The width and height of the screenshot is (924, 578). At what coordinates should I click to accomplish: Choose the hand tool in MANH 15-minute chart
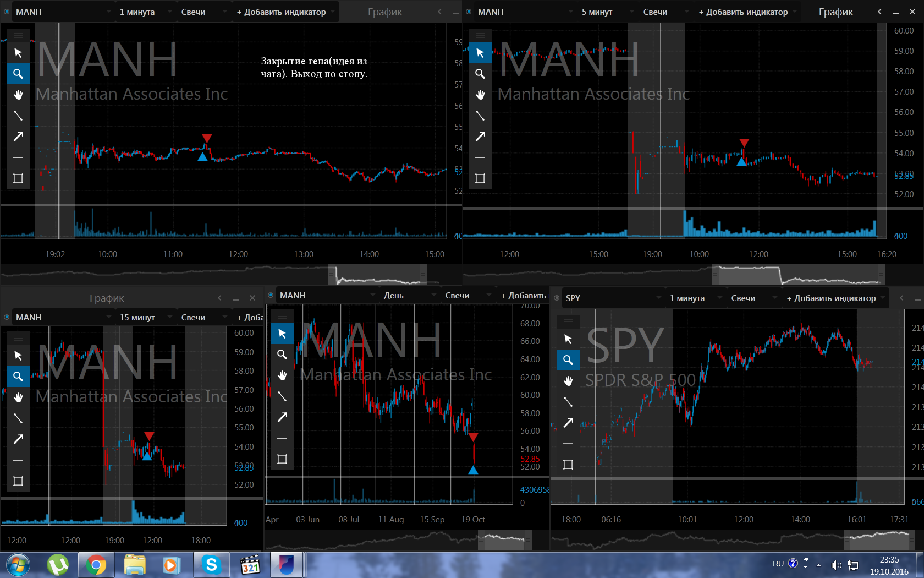18,397
